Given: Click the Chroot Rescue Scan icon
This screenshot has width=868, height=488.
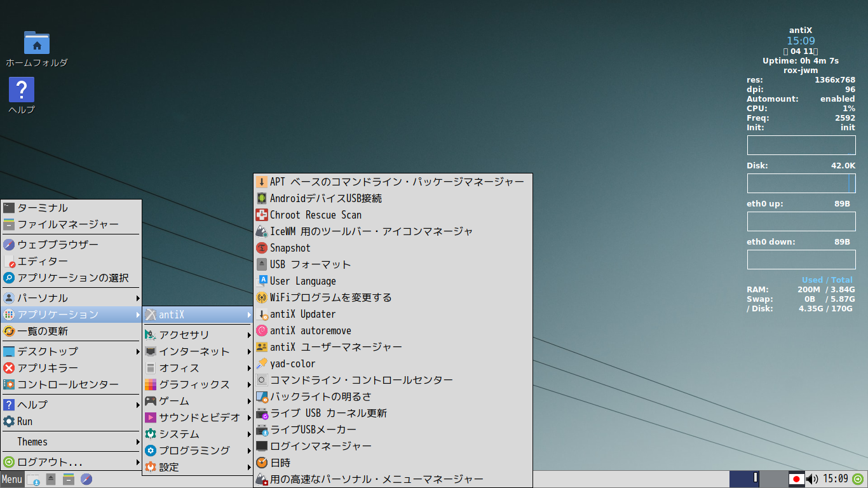Looking at the screenshot, I should (262, 215).
